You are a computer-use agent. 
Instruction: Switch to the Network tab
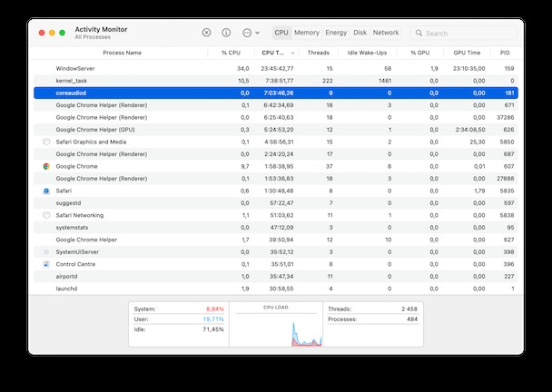coord(386,33)
